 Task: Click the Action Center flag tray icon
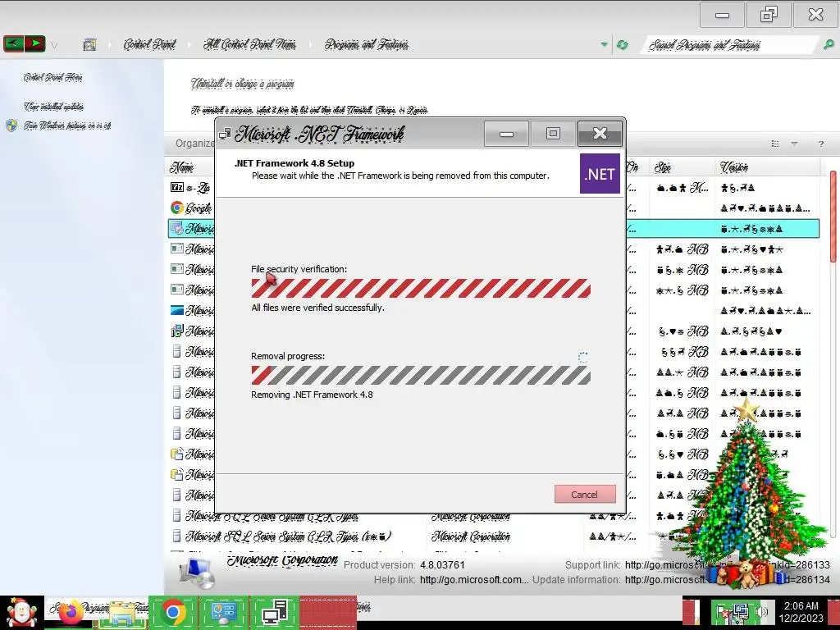click(x=722, y=614)
